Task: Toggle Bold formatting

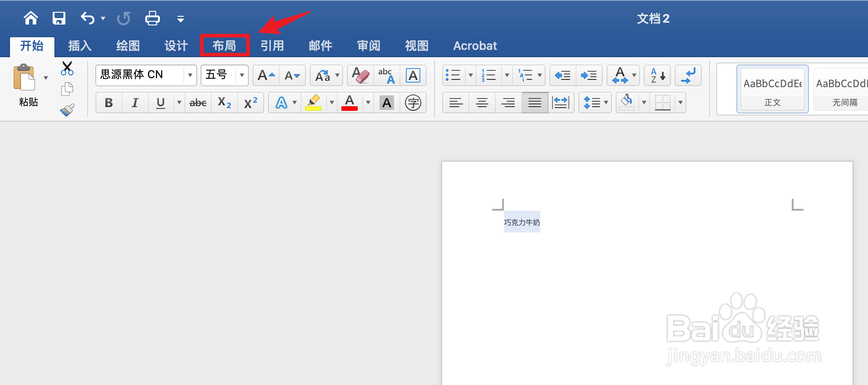Action: coord(109,103)
